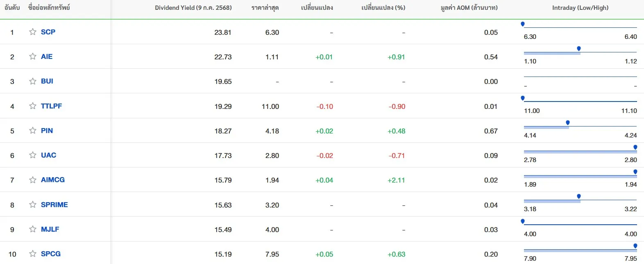Star SCP as a favorite security
This screenshot has width=644, height=264.
(32, 32)
